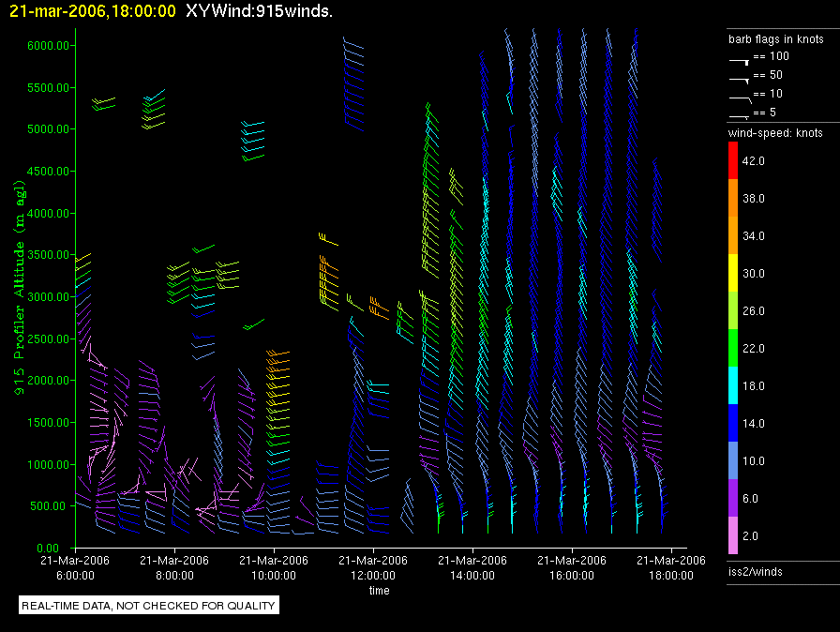Click the green 22.0 knots color swatch

[x=733, y=348]
